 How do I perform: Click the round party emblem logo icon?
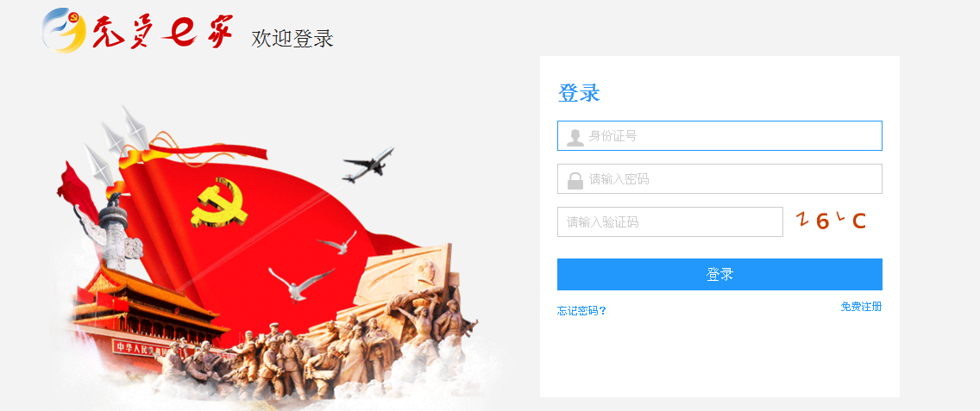pyautogui.click(x=64, y=30)
